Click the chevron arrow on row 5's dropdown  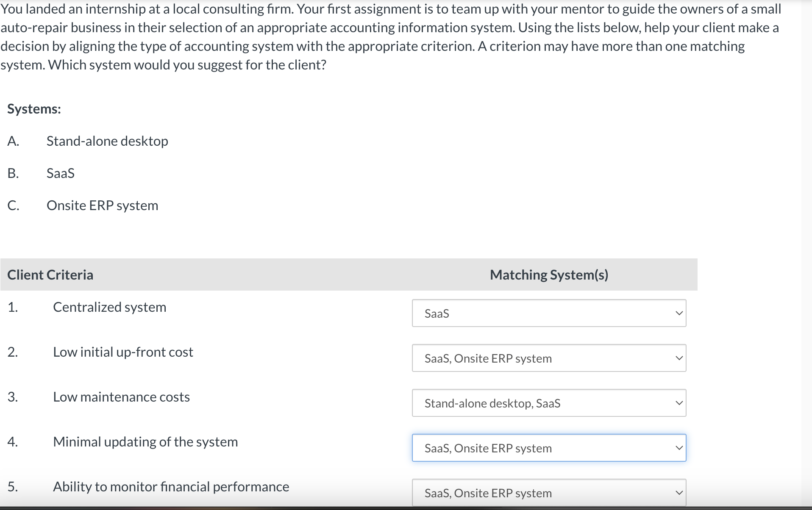[679, 493]
